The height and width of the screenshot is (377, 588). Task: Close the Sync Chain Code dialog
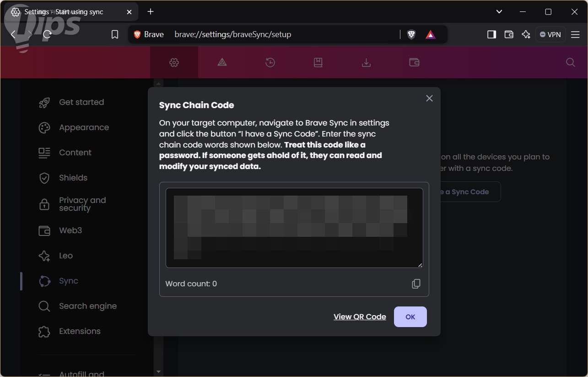pyautogui.click(x=429, y=98)
